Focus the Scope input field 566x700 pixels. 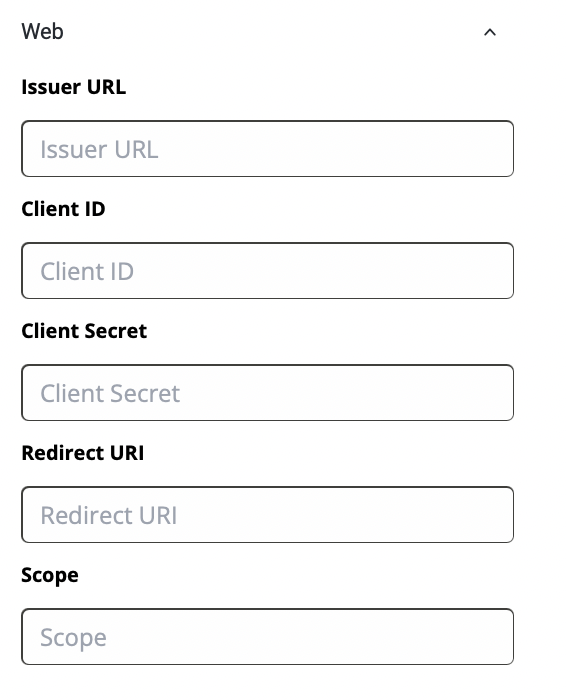(x=267, y=636)
